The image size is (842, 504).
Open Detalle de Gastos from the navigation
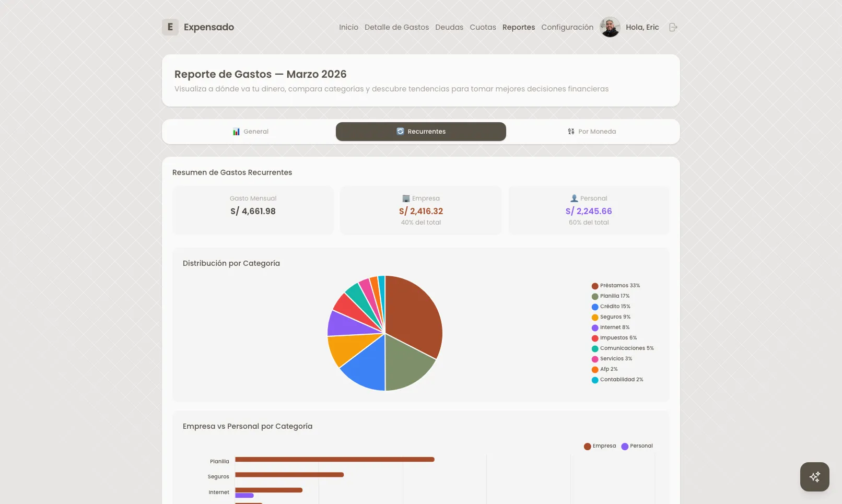pos(396,27)
